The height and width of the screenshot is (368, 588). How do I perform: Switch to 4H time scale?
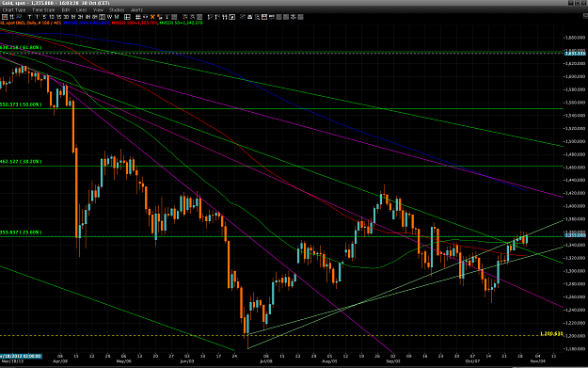87,17
